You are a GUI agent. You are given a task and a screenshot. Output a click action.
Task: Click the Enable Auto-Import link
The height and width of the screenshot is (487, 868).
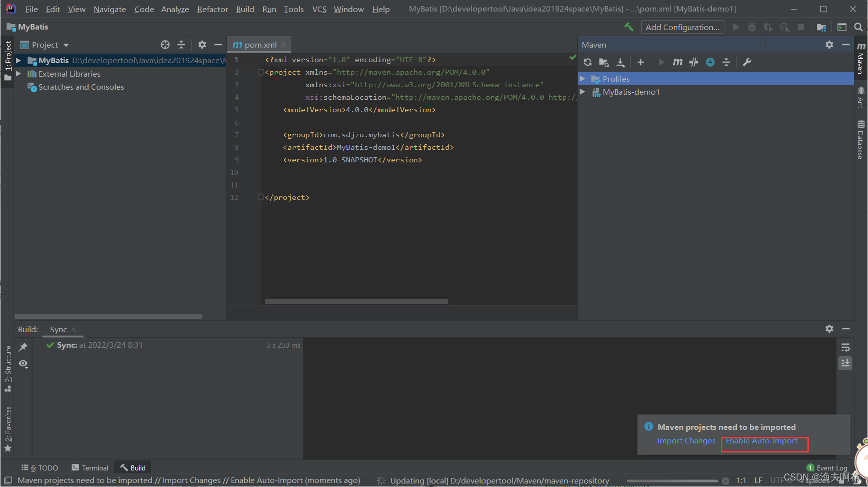(761, 441)
